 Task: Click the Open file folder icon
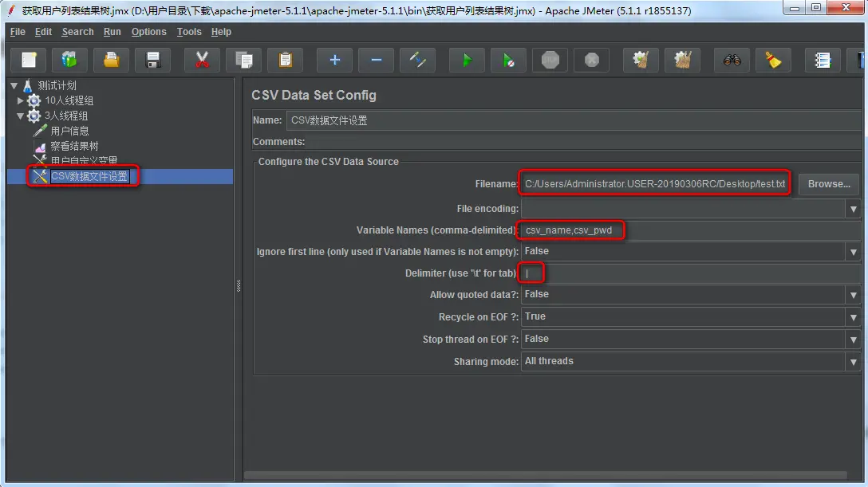click(111, 60)
